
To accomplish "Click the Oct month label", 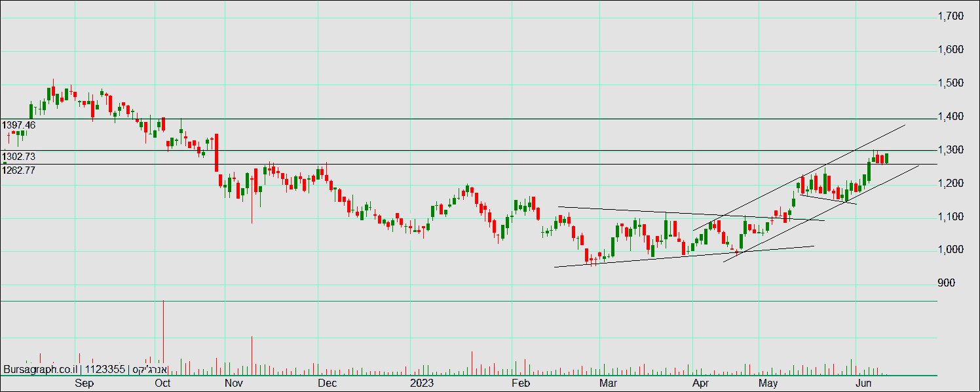I will pyautogui.click(x=162, y=383).
